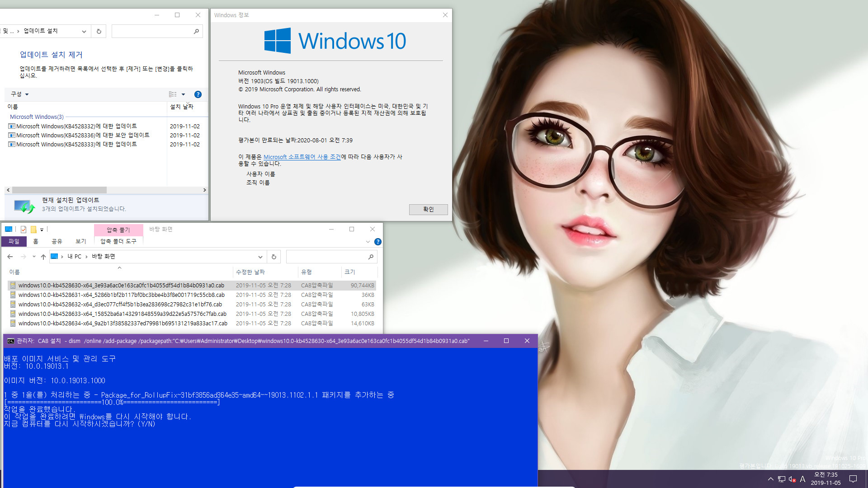Open Microsoft 소프트웨어 사용 조건 link
868x488 pixels.
[x=302, y=157]
